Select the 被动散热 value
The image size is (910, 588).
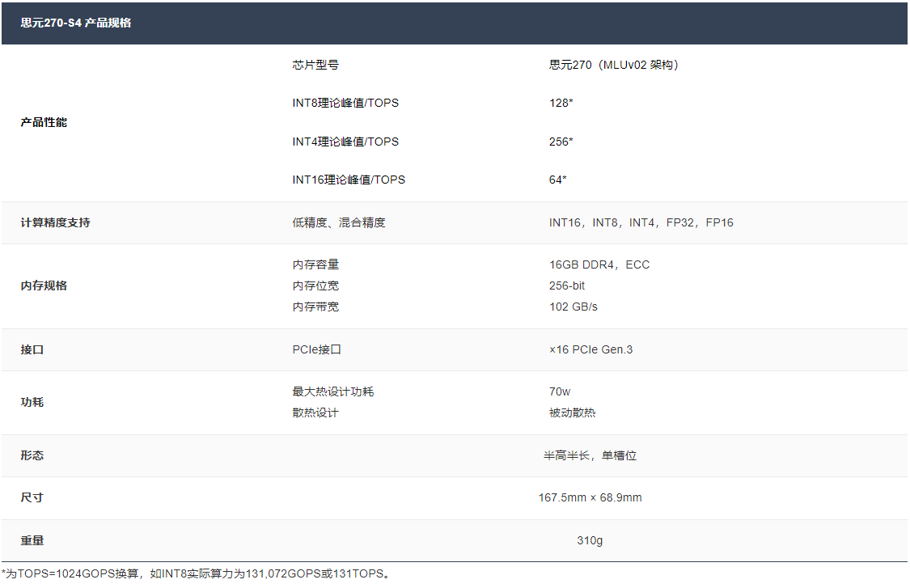[572, 412]
